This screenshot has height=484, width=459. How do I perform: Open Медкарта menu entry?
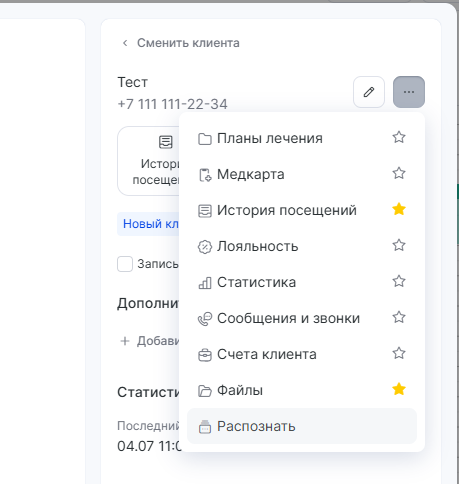click(x=302, y=174)
